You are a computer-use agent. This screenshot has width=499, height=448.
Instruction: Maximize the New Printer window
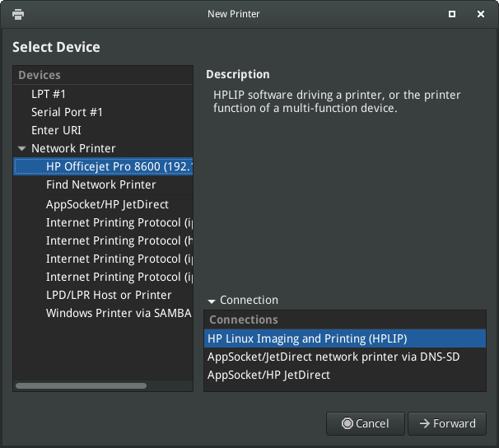[452, 14]
